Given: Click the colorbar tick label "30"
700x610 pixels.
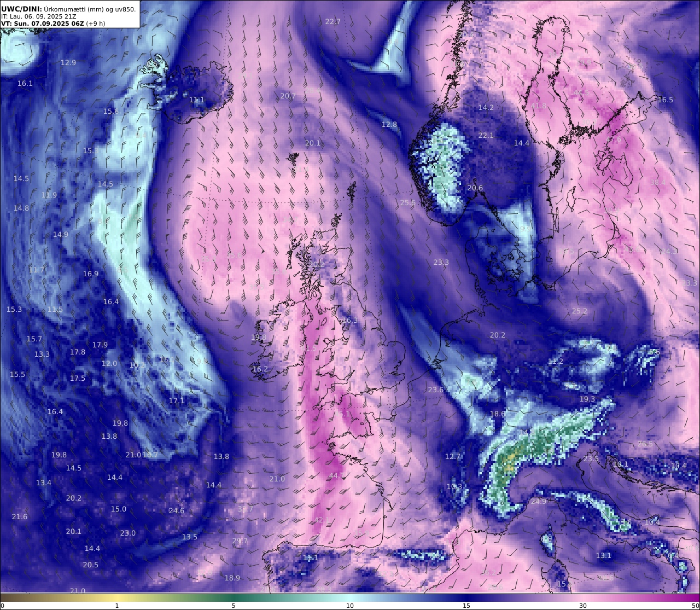Looking at the screenshot, I should tap(583, 606).
